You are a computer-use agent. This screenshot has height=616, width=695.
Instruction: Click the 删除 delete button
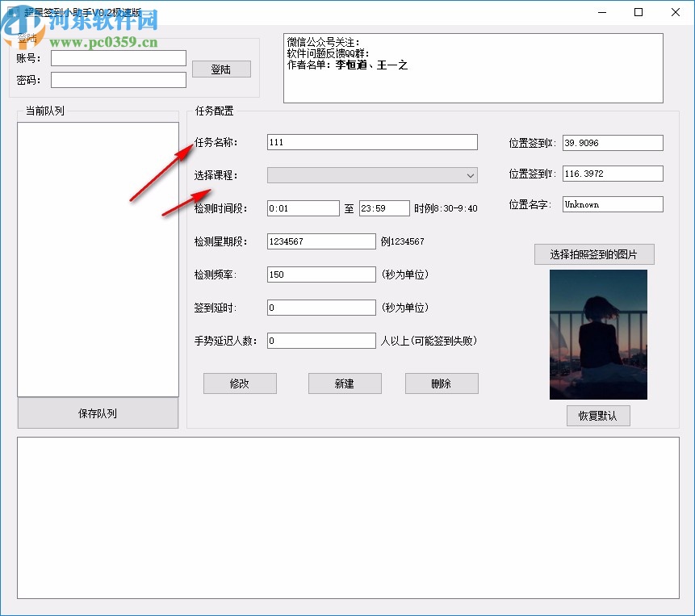click(441, 383)
